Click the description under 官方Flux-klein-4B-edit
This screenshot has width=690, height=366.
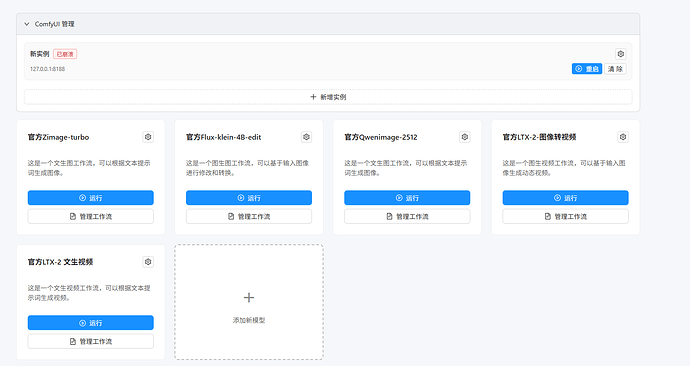[x=247, y=168]
